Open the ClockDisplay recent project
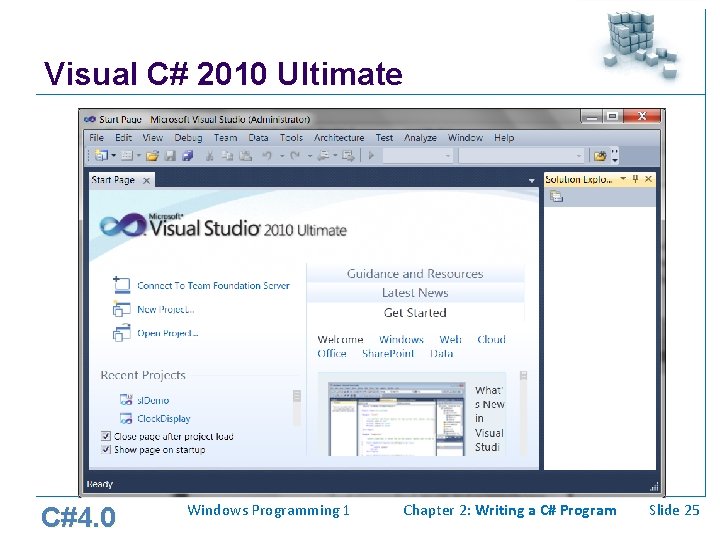This screenshot has height=540, width=720. point(163,418)
